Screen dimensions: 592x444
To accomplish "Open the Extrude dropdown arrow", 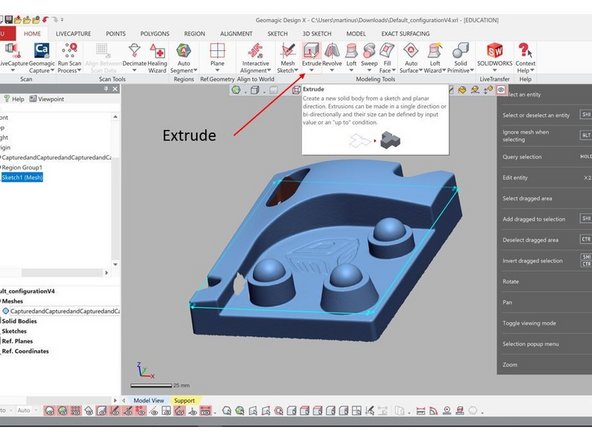I will [311, 70].
